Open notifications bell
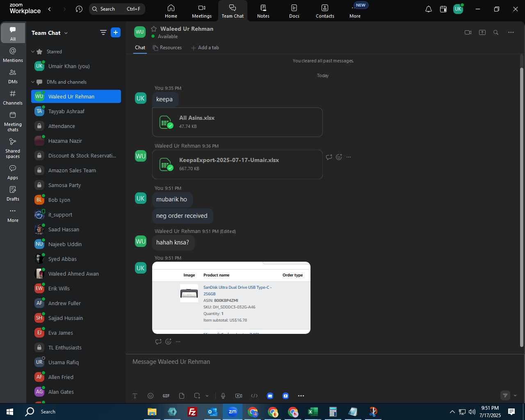This screenshot has width=525, height=420. (x=428, y=9)
